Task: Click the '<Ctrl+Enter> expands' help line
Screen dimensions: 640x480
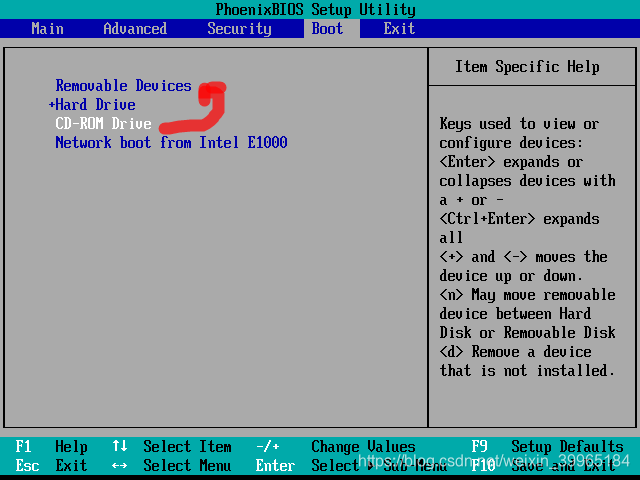Action: click(x=519, y=219)
